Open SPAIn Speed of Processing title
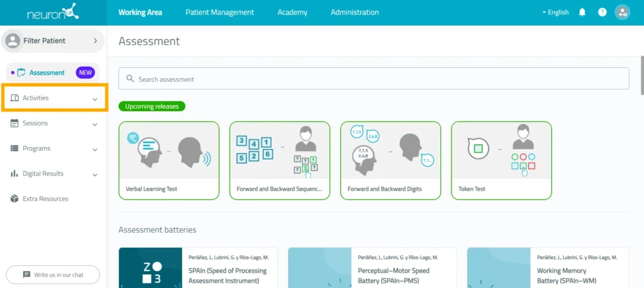Image resolution: width=644 pixels, height=288 pixels. click(228, 275)
